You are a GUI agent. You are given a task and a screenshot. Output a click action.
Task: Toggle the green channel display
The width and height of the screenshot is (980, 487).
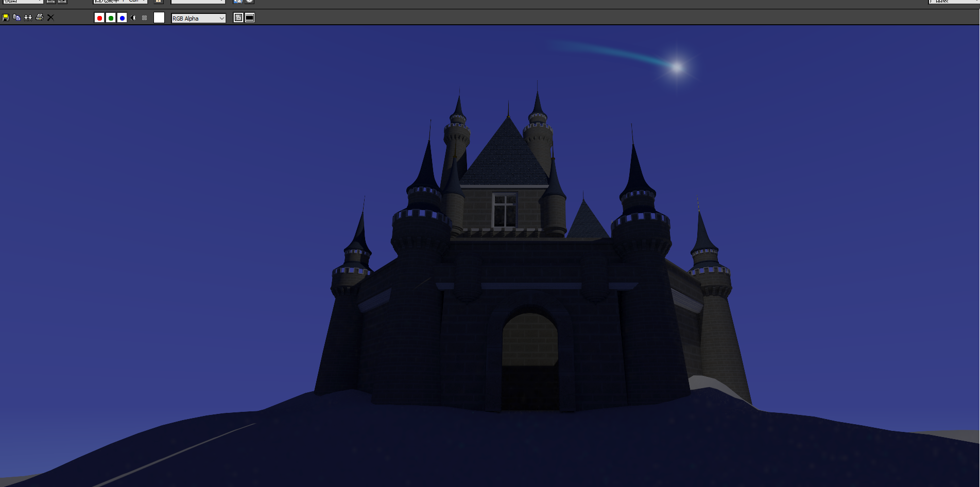pos(111,18)
